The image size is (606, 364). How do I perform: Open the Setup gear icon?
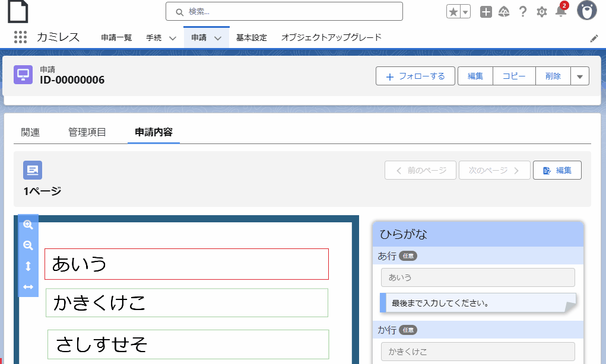coord(542,12)
